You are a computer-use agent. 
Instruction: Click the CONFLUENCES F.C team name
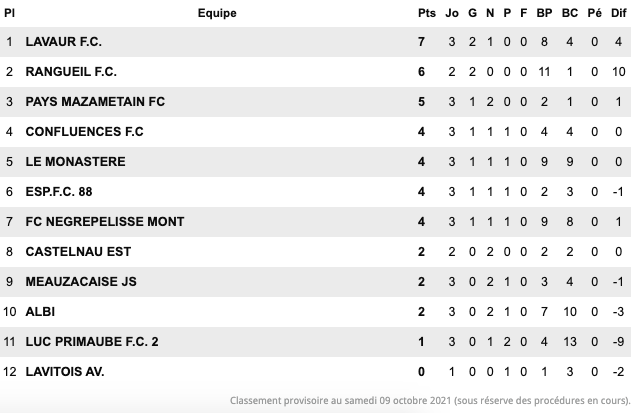85,132
